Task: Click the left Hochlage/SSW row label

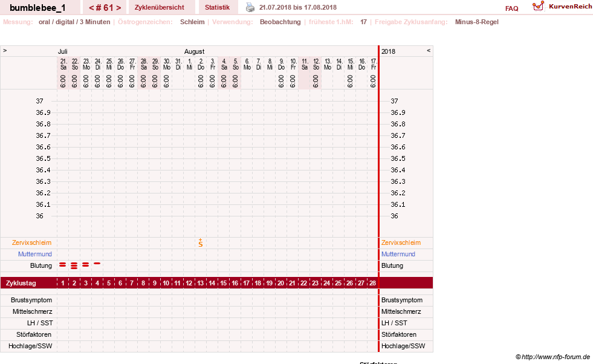Action: click(x=30, y=346)
